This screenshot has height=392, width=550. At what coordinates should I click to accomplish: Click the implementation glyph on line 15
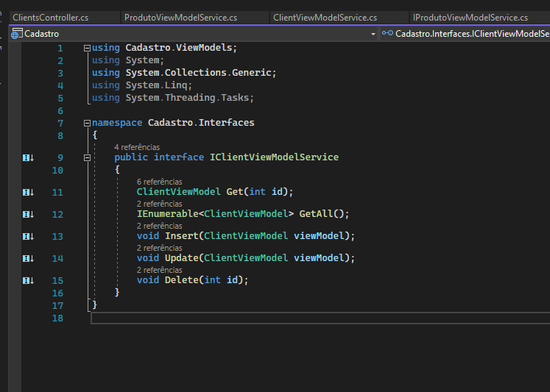pos(29,281)
